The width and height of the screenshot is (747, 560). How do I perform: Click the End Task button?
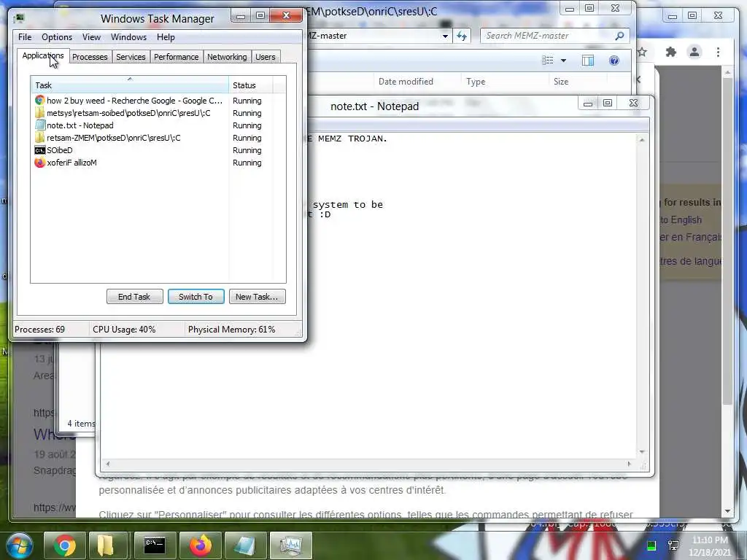(134, 297)
